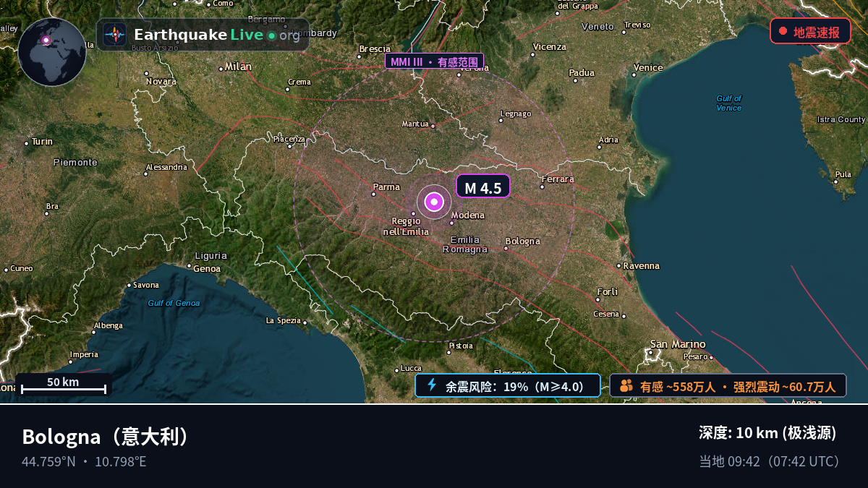868x488 pixels.
Task: Click the Adria town label
Action: (609, 140)
